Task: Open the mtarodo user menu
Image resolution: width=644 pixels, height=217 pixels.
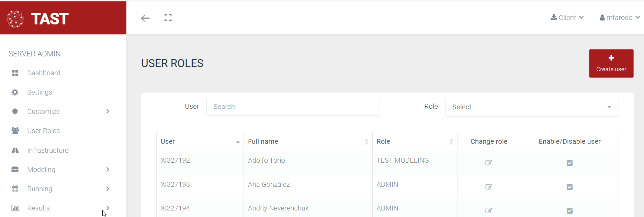Action: tap(620, 18)
